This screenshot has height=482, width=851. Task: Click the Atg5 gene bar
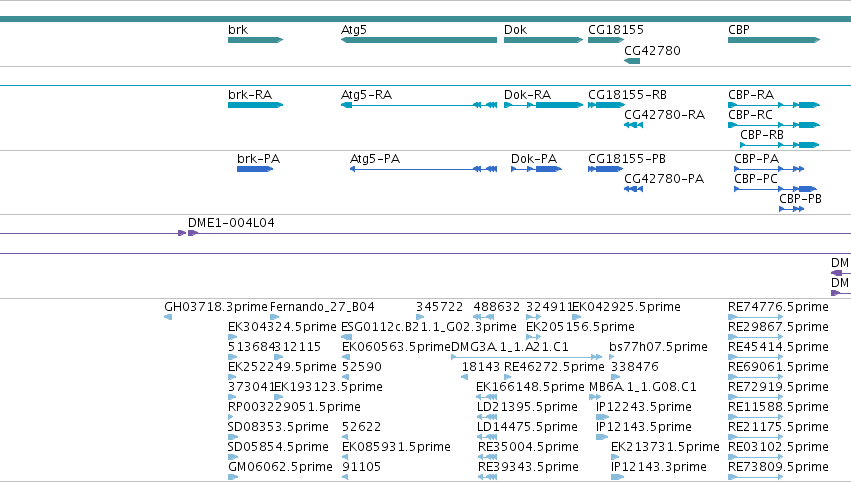(x=418, y=40)
